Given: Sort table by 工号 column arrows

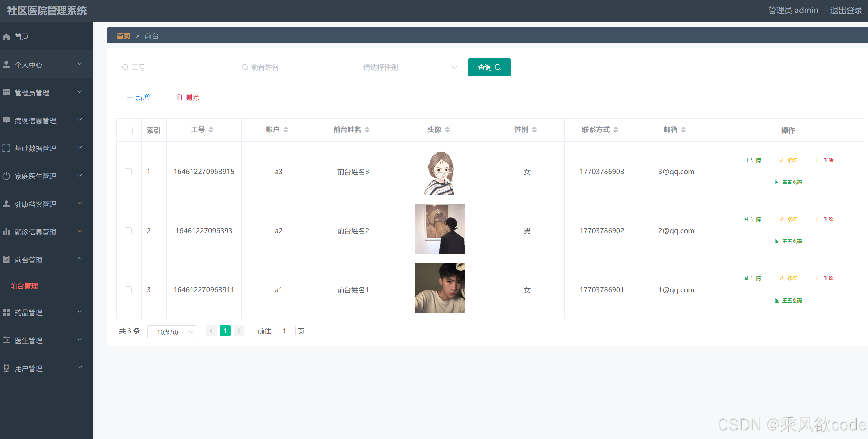Looking at the screenshot, I should click(x=211, y=130).
